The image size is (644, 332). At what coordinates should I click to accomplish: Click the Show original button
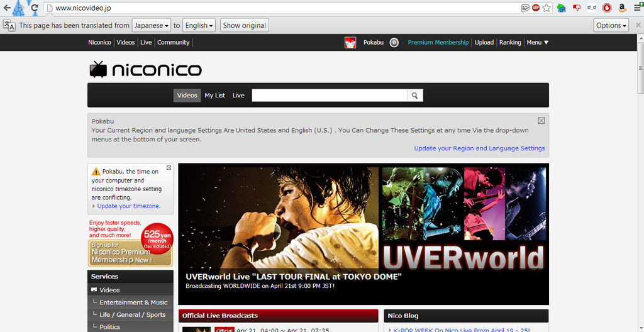coord(245,26)
